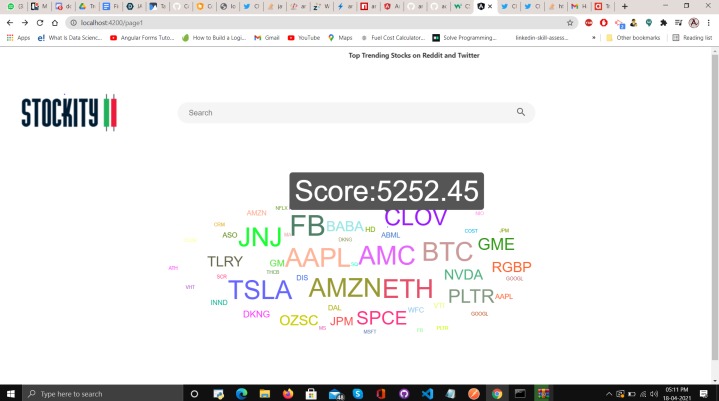This screenshot has height=401, width=719.
Task: Open the Reading list
Action: pos(692,38)
